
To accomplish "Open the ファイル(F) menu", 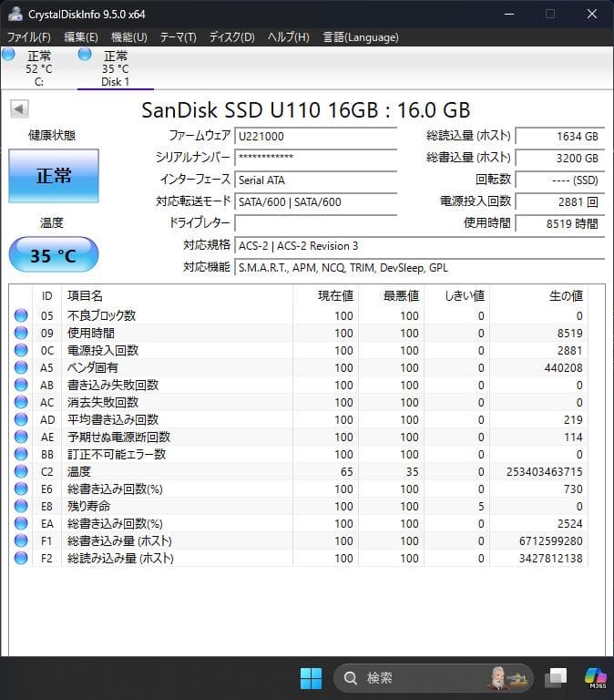I will click(28, 37).
